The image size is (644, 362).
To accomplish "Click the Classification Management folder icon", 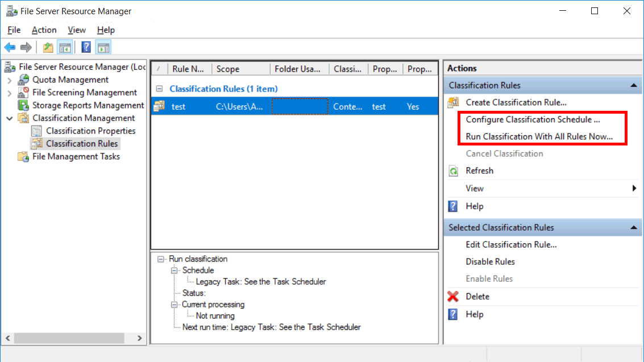I will [24, 118].
